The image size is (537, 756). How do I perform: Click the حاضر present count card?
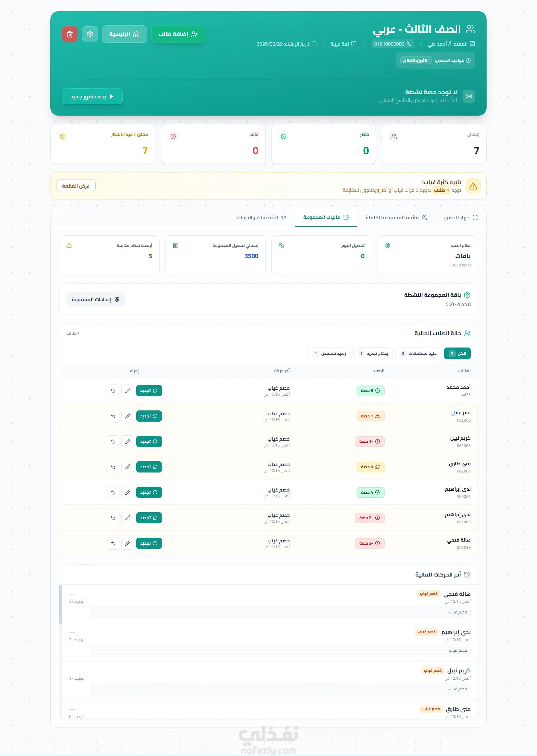[323, 144]
